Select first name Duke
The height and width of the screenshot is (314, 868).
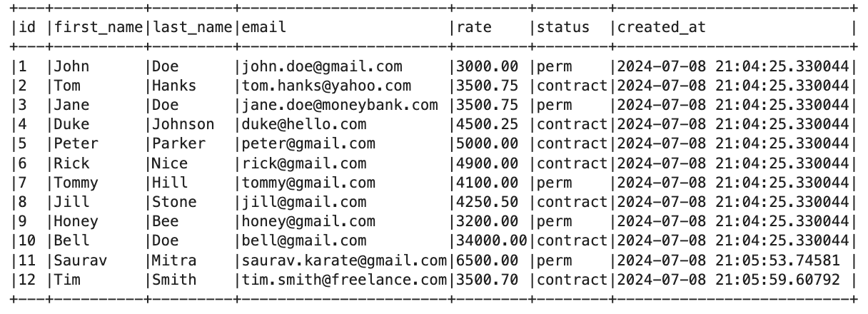click(71, 125)
